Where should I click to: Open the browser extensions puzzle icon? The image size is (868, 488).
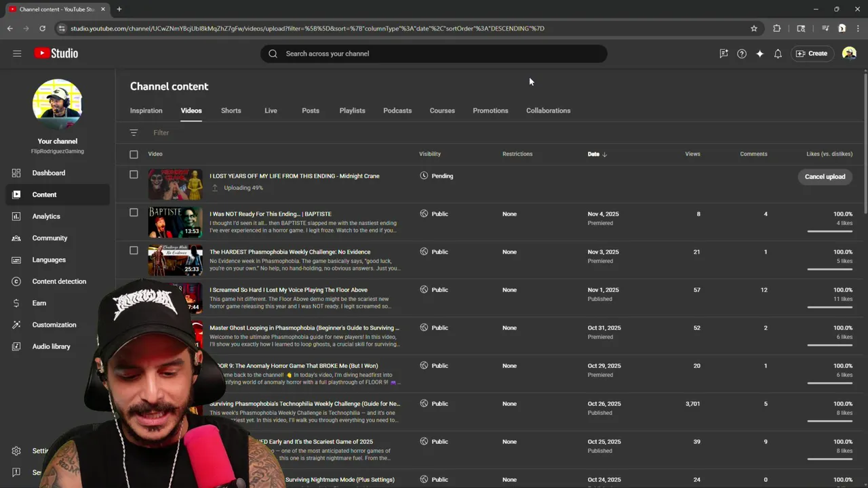(777, 28)
